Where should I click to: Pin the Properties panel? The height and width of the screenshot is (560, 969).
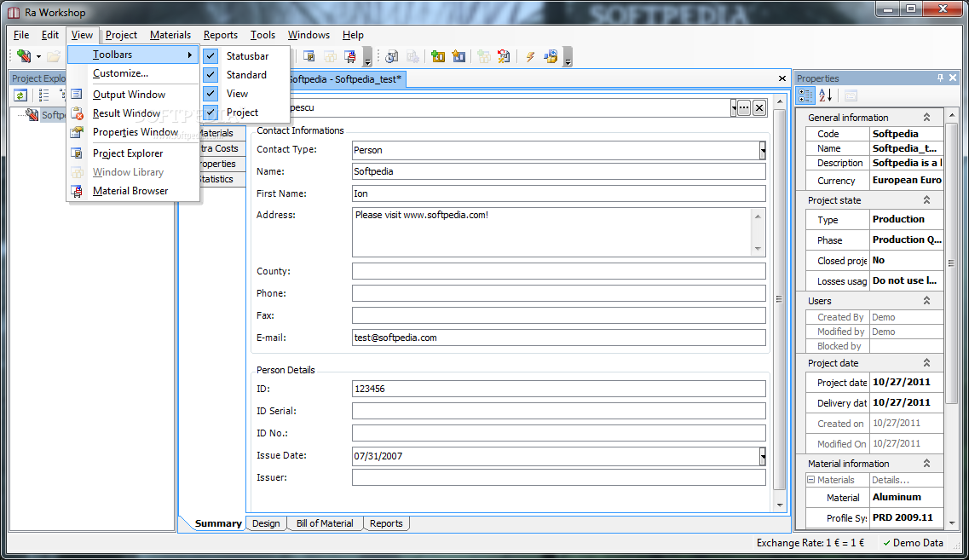point(940,78)
